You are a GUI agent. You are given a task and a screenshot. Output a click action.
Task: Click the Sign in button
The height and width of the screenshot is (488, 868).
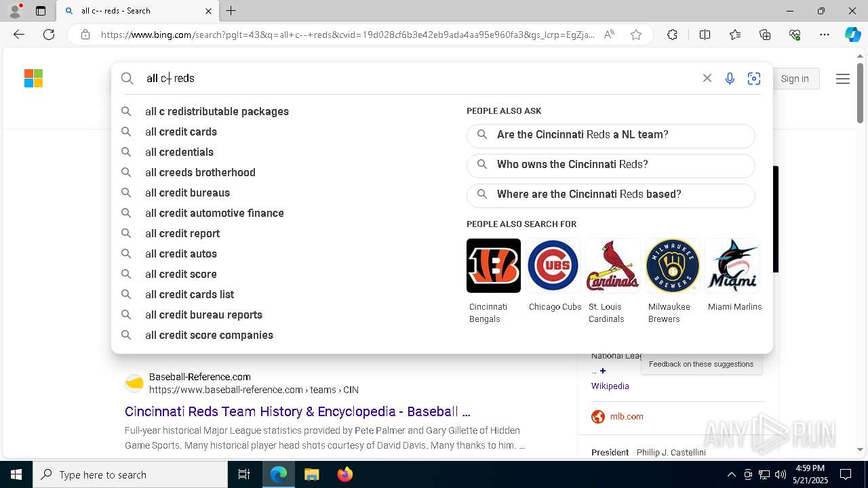point(795,79)
